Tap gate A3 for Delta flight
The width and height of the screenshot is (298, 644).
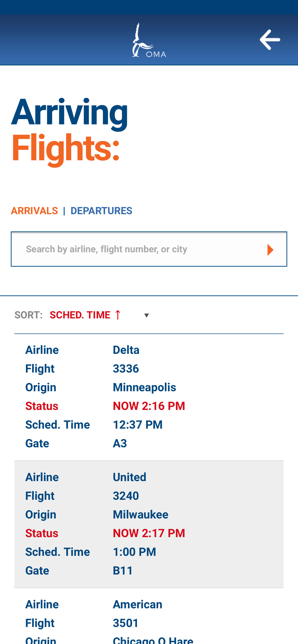[120, 443]
